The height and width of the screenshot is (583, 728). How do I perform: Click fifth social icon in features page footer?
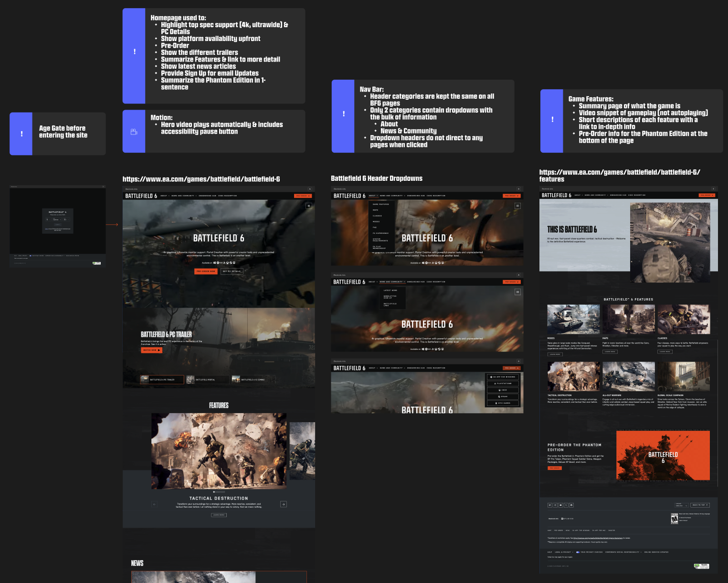[571, 505]
